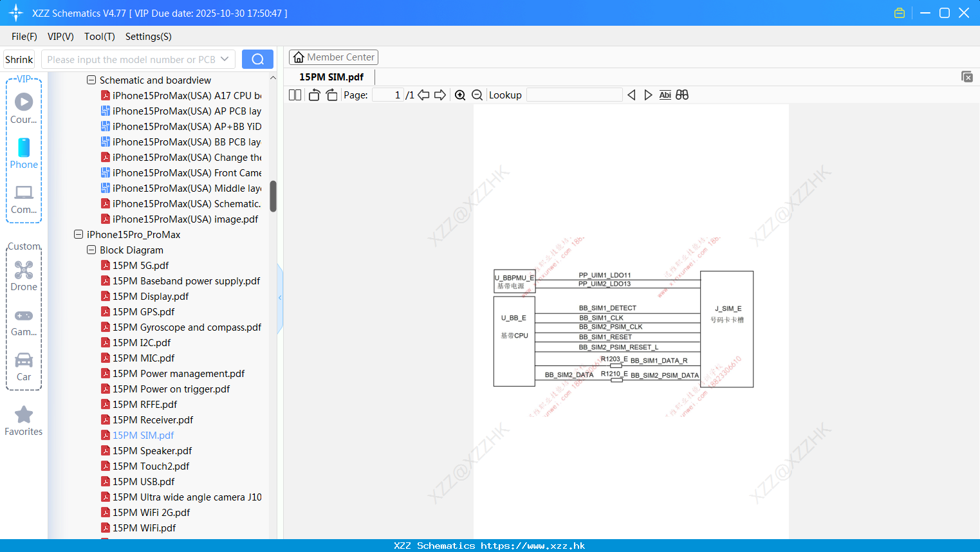The width and height of the screenshot is (980, 552).
Task: Click the yellow VIP gift icon
Action: tap(900, 13)
